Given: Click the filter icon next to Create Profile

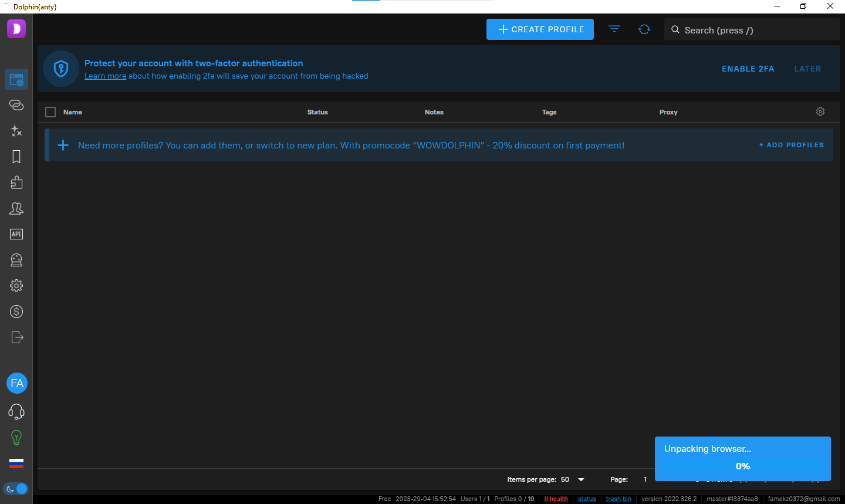Looking at the screenshot, I should point(614,29).
